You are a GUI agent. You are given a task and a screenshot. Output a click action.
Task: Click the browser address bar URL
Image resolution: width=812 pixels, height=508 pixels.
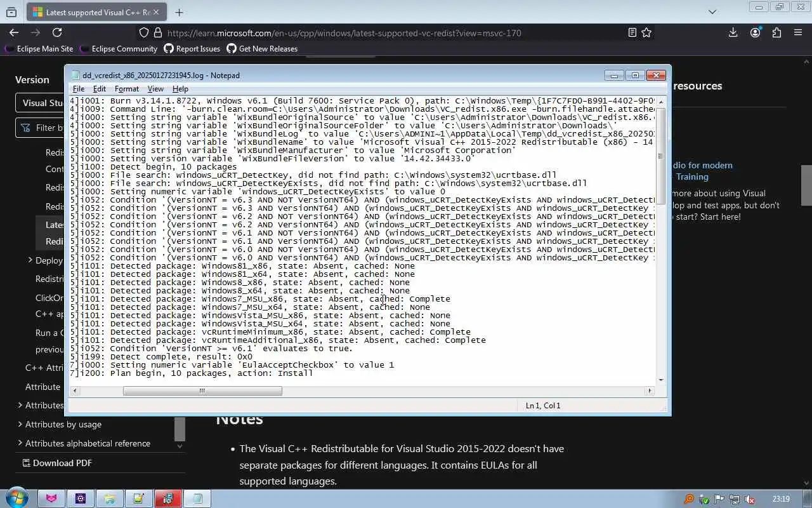[x=344, y=32]
